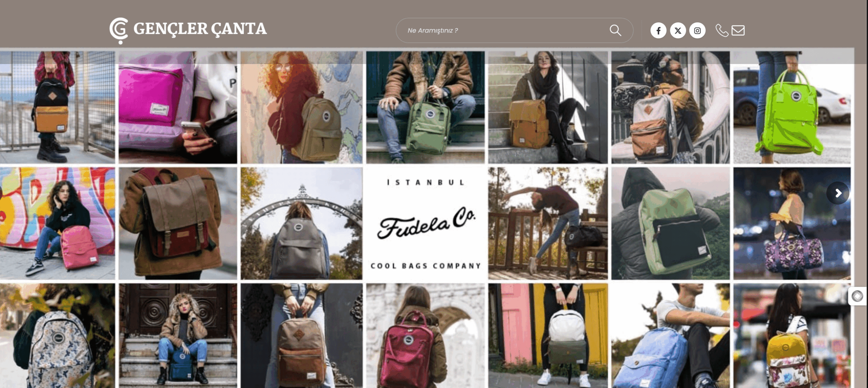
Task: Open the floral duffel bag photo
Action: (792, 224)
